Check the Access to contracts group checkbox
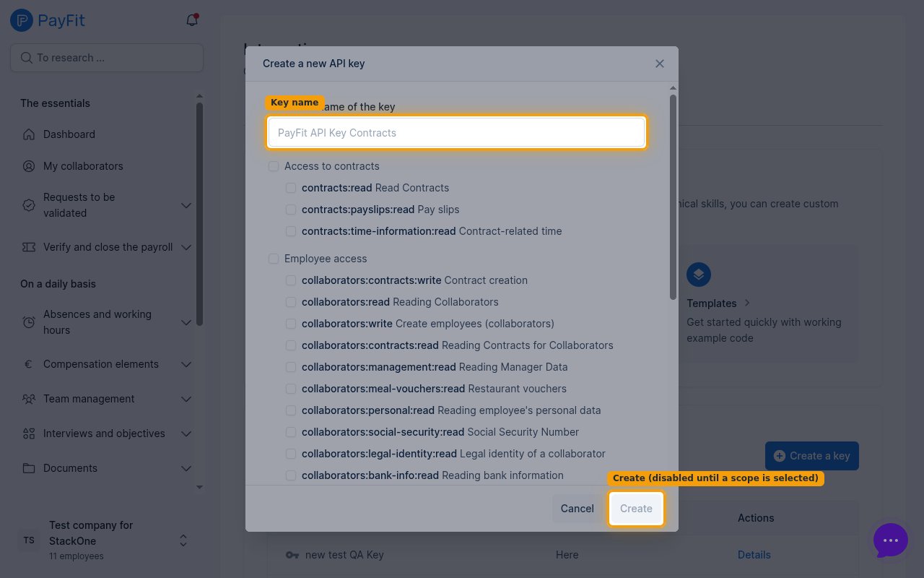This screenshot has height=578, width=924. click(274, 166)
